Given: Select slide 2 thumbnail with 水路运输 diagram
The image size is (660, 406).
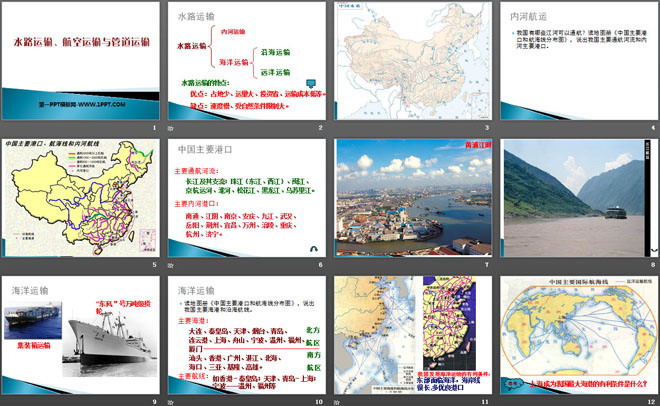Looking at the screenshot, I should pyautogui.click(x=247, y=61).
